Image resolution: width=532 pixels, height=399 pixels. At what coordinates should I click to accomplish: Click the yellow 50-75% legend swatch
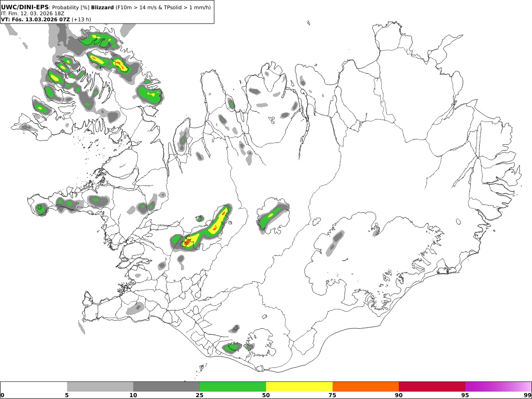click(x=299, y=387)
